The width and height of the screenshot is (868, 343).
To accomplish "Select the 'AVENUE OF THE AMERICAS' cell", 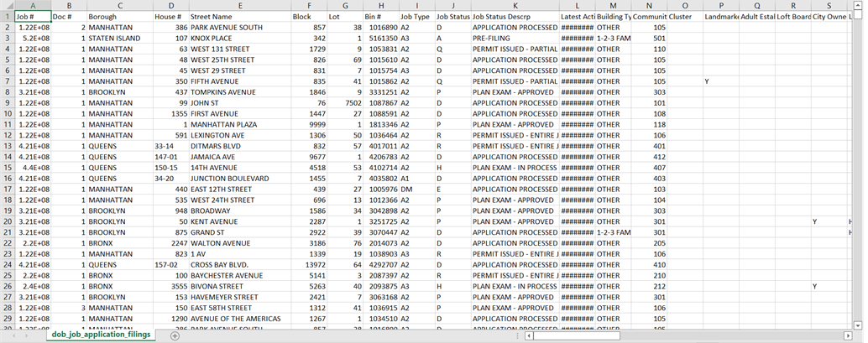I will (x=240, y=319).
